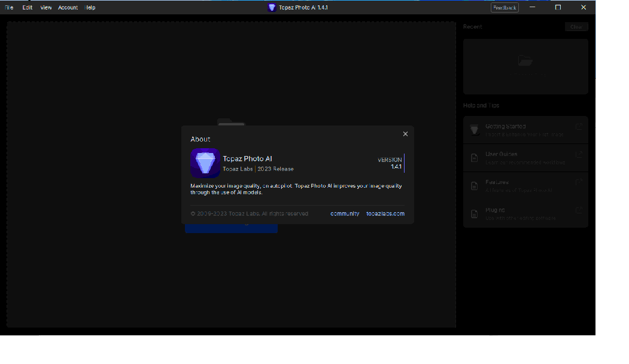Close the Topaz Photo AI window

tap(584, 7)
